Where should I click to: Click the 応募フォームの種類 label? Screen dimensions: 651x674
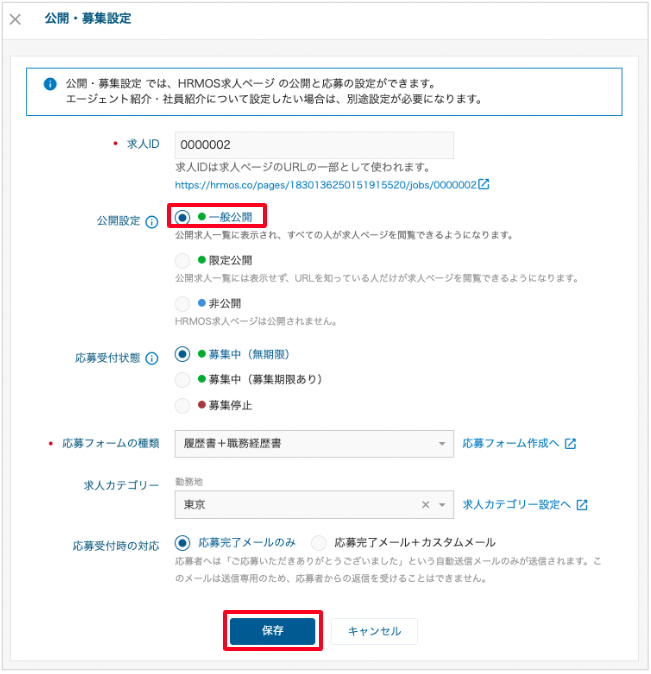(111, 443)
